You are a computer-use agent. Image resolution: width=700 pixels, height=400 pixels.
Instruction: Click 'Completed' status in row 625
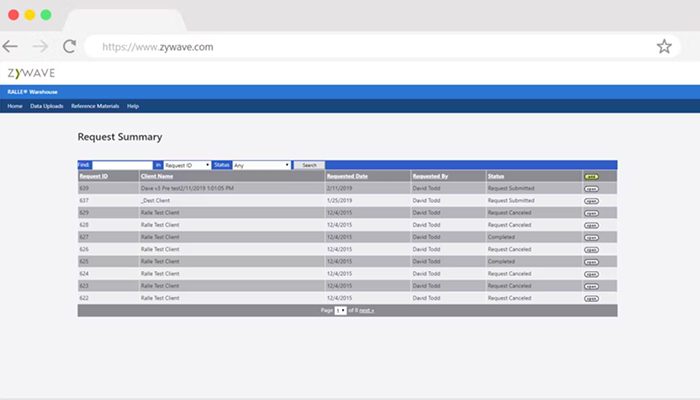(501, 262)
